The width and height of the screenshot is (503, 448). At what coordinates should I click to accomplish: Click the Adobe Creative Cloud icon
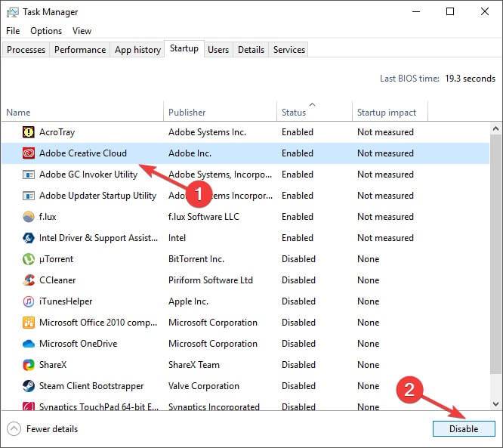[29, 153]
